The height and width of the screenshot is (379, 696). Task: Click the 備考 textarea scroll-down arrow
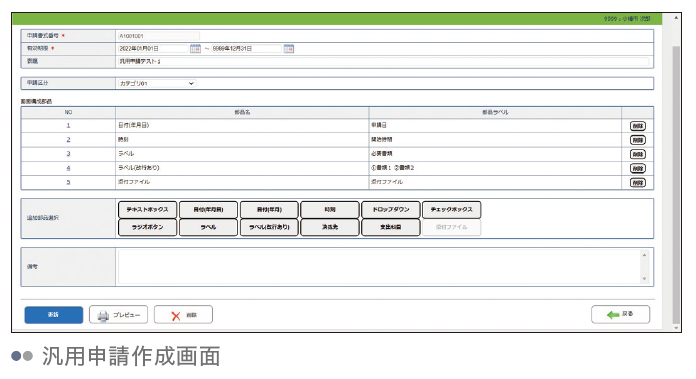coord(644,279)
